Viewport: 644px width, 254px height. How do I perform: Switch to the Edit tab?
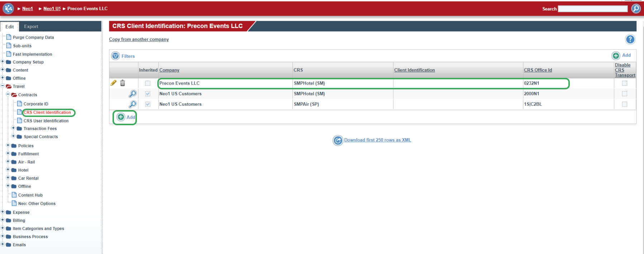10,27
